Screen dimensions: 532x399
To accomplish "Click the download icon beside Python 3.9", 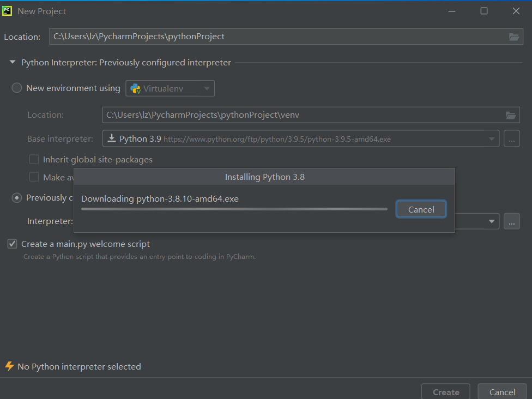I will pos(112,138).
